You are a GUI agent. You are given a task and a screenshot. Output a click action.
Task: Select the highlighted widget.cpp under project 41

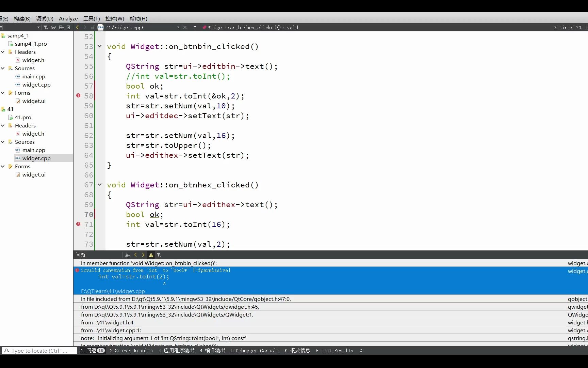point(36,158)
